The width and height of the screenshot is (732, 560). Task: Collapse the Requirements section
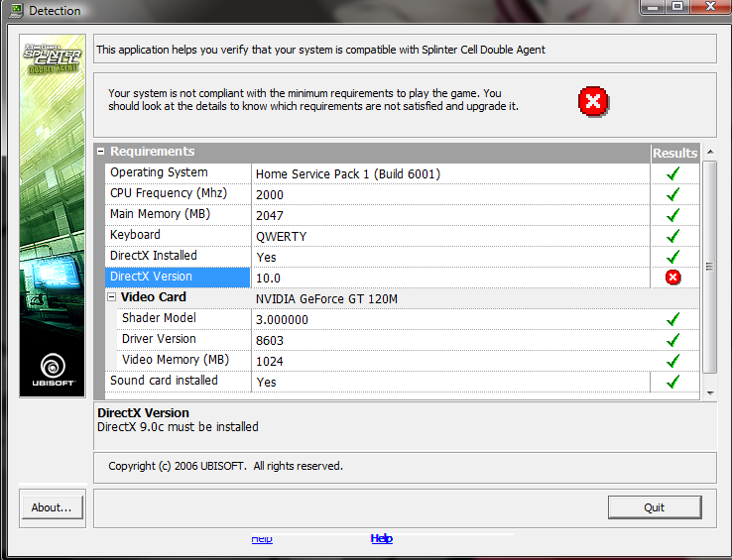coord(100,152)
